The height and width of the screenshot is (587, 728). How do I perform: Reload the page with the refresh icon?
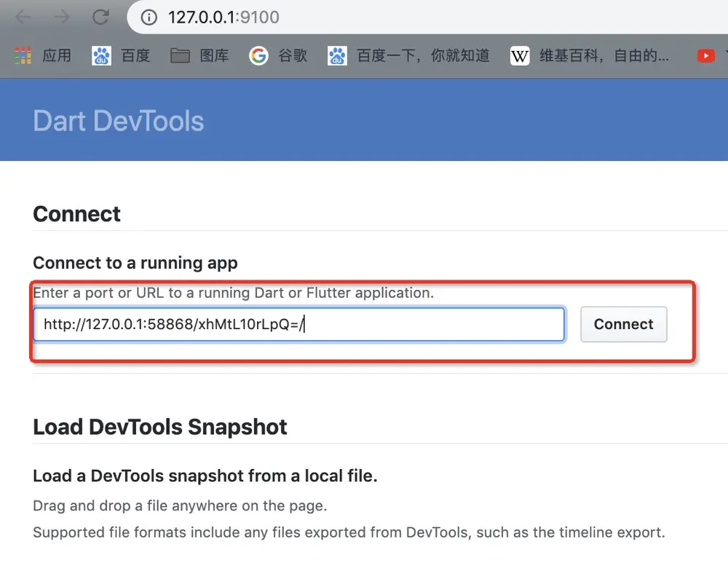tap(100, 17)
